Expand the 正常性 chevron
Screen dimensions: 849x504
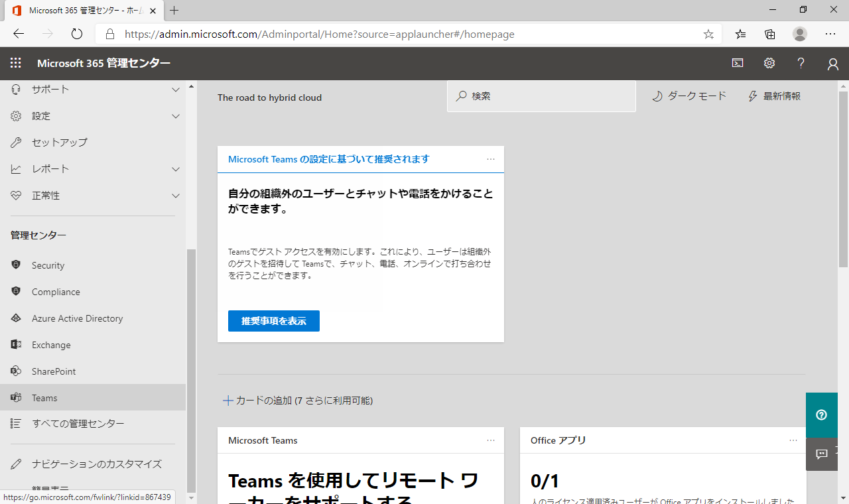point(176,196)
